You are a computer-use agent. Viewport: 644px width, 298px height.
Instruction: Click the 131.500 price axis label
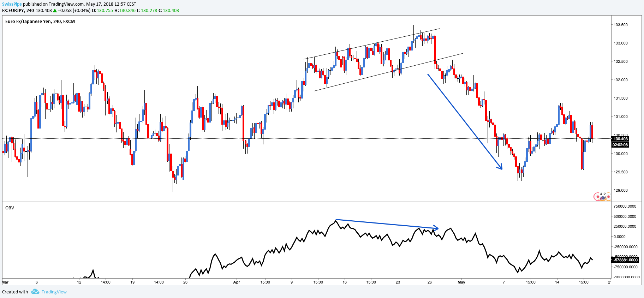point(620,98)
